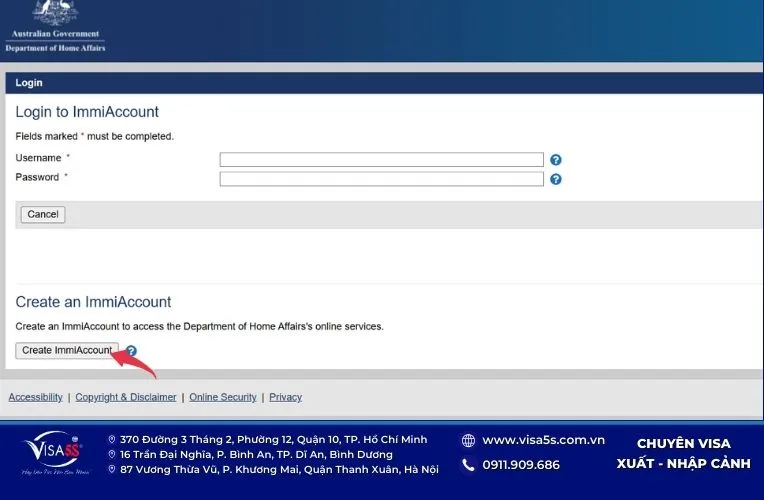Click 'Fields marked * must be completed' text

(x=95, y=136)
